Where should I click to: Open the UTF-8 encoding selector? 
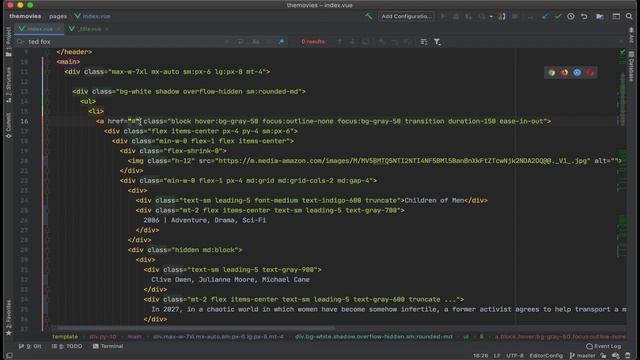[x=515, y=356]
